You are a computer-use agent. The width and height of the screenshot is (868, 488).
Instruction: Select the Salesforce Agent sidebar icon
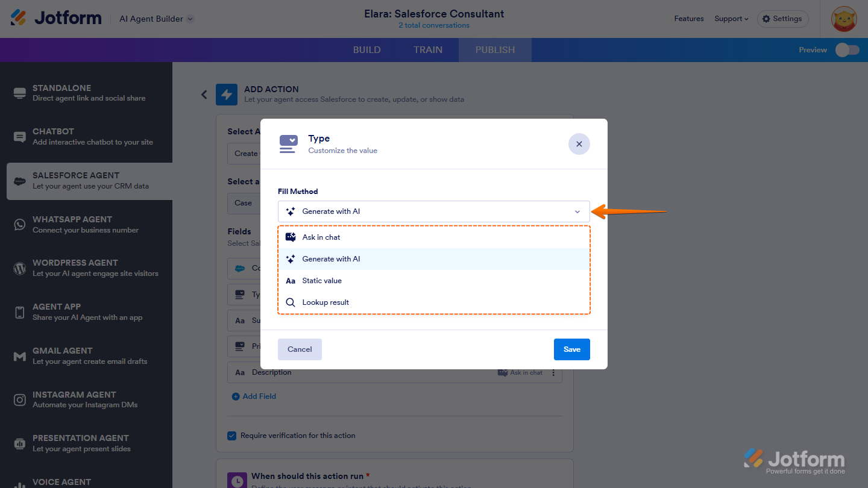(18, 181)
